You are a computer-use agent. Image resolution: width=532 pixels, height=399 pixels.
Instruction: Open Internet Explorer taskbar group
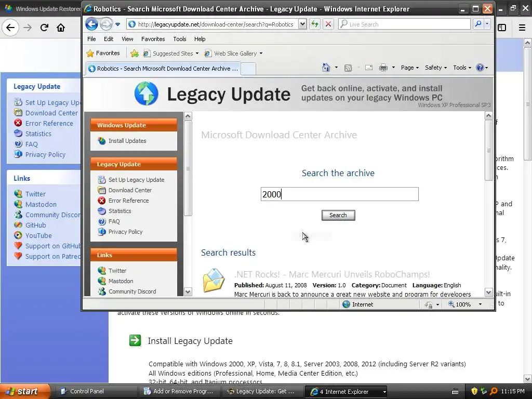pyautogui.click(x=345, y=392)
